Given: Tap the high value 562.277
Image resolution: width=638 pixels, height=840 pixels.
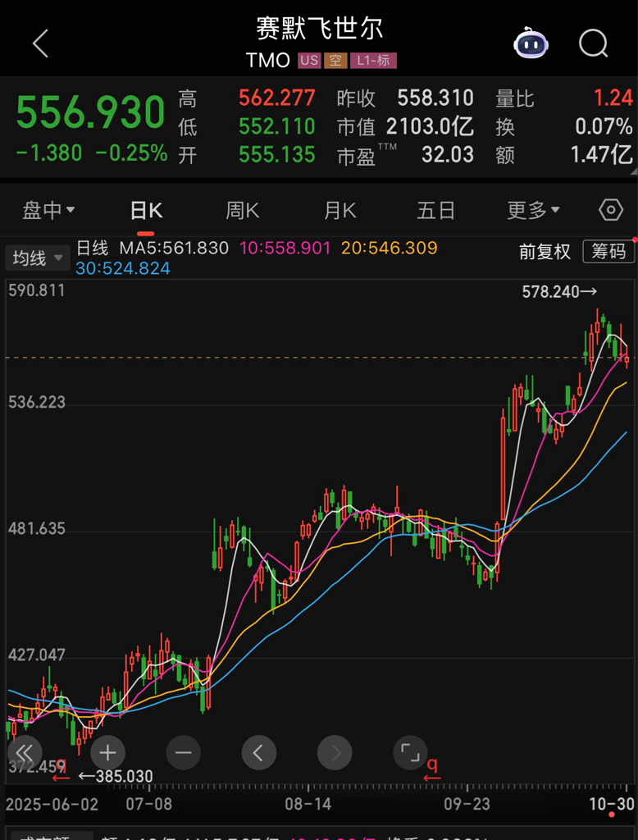Looking at the screenshot, I should [x=277, y=98].
